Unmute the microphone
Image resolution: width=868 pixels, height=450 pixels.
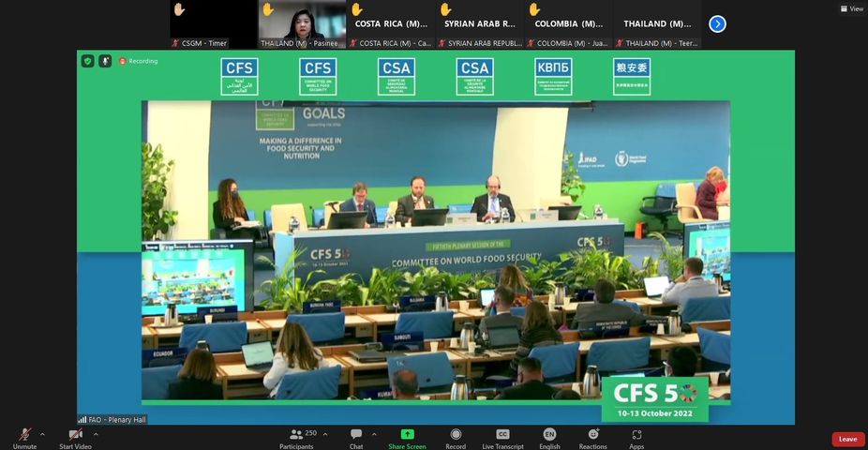coord(25,439)
